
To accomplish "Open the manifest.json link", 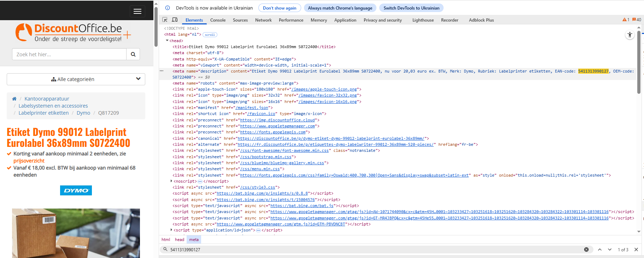I will (252, 108).
